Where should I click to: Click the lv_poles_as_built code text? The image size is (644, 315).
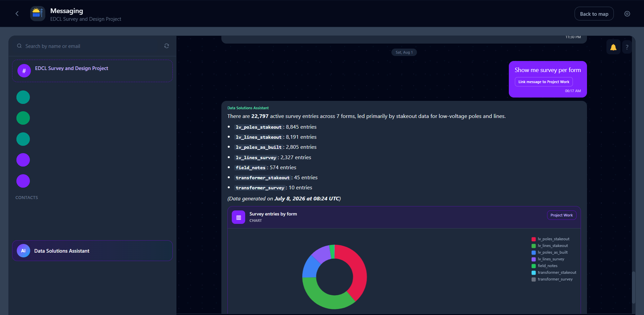[x=258, y=147]
